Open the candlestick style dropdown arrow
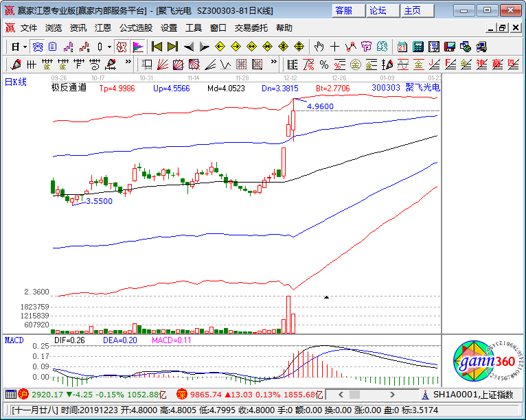This screenshot has width=526, height=420. click(111, 47)
